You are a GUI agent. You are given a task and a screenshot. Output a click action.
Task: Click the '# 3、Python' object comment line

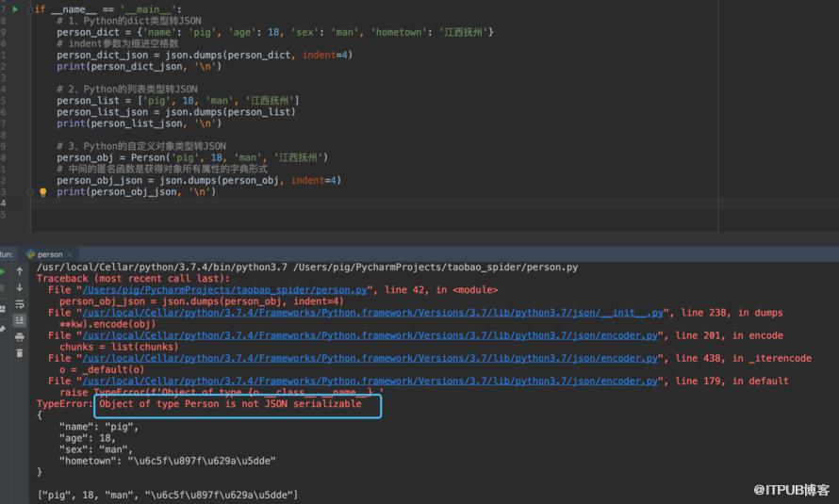(141, 146)
